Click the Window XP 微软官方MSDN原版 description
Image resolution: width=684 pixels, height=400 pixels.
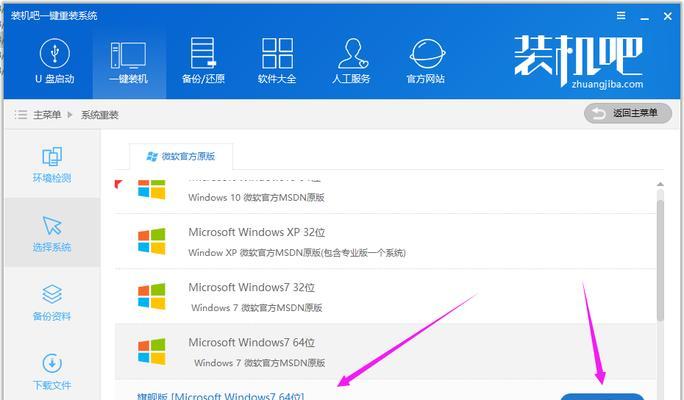297,253
